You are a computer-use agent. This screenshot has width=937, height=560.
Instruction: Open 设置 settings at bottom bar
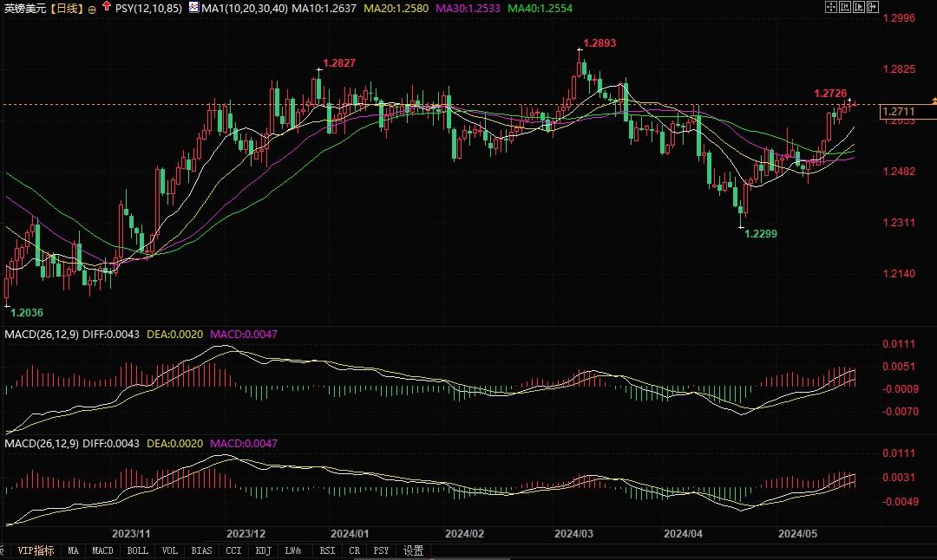[414, 550]
